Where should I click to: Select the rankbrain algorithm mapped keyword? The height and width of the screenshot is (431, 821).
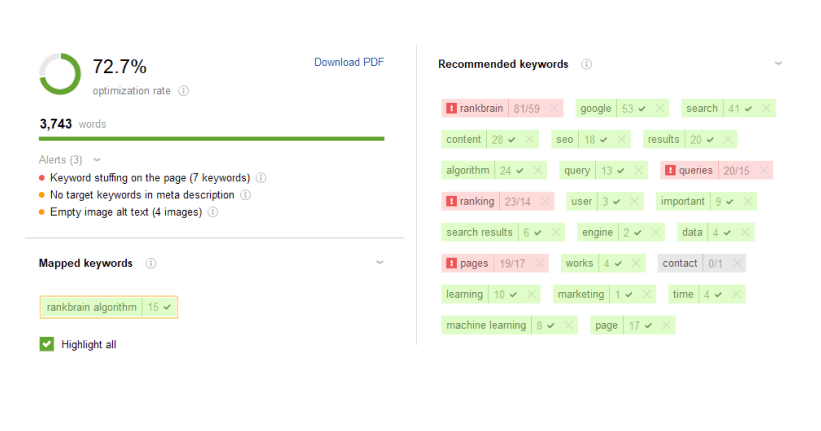tap(109, 307)
